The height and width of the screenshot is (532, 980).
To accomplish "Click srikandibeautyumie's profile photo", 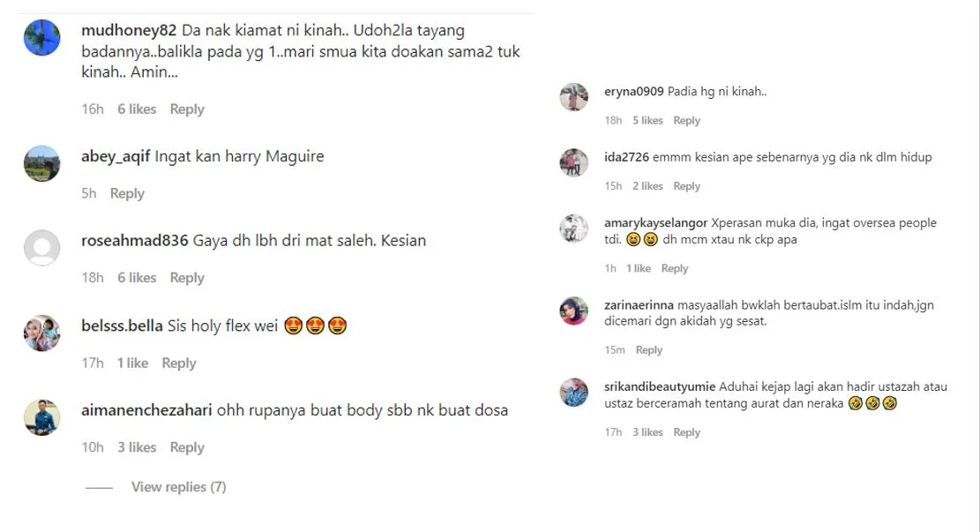I will [x=573, y=393].
